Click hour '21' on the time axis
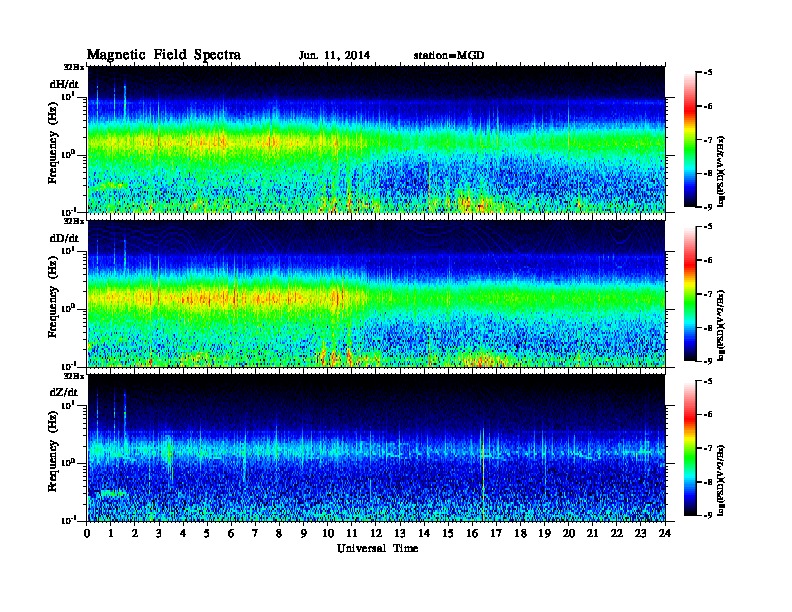The width and height of the screenshot is (792, 612). tap(593, 533)
